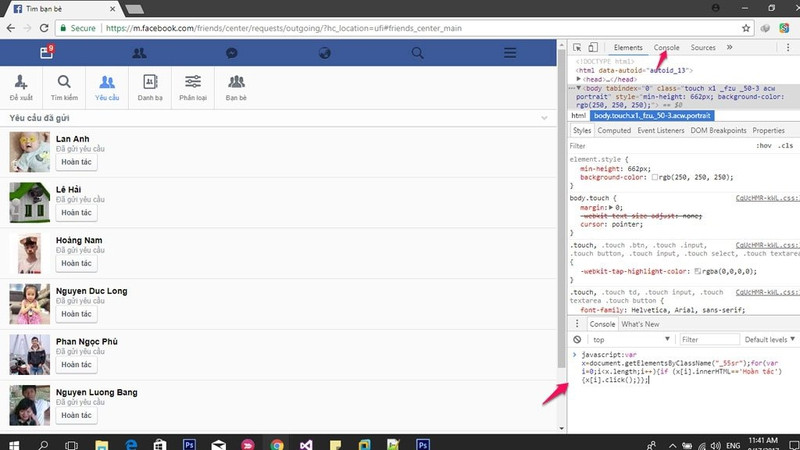The image size is (800, 450).
Task: Reload the page with refresh icon
Action: coord(44,28)
